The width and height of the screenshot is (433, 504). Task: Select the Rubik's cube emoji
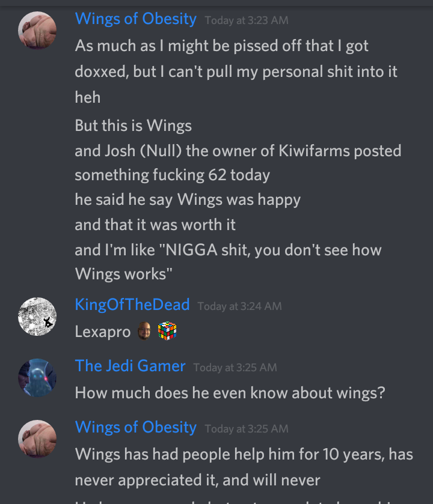(x=167, y=331)
